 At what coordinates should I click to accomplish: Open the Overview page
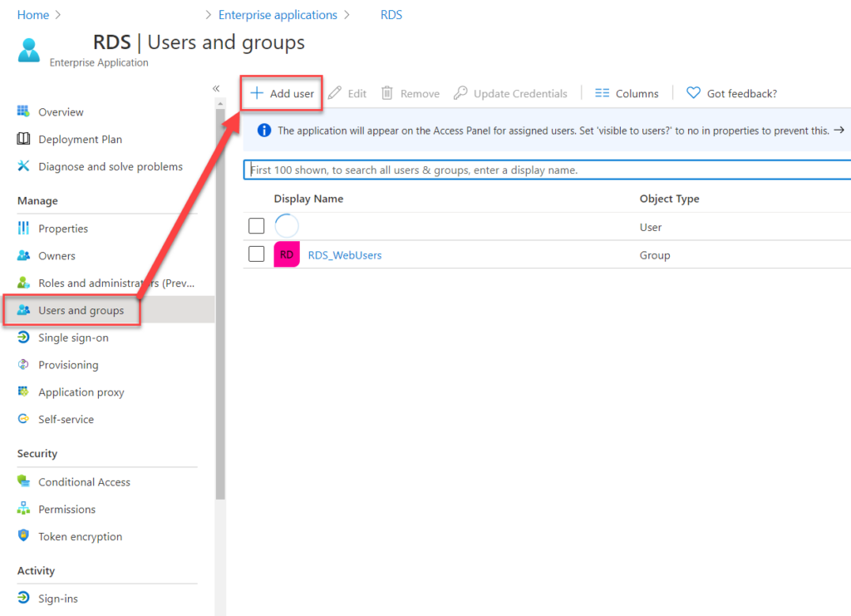point(61,111)
